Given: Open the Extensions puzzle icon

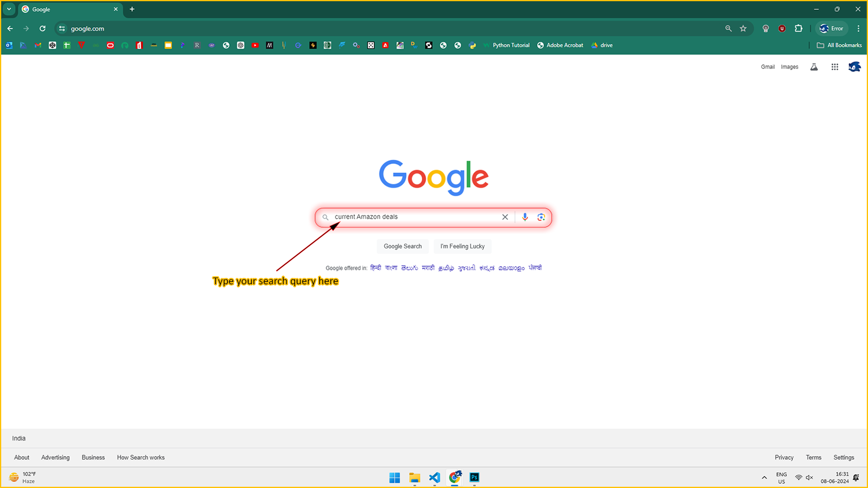Looking at the screenshot, I should (799, 28).
